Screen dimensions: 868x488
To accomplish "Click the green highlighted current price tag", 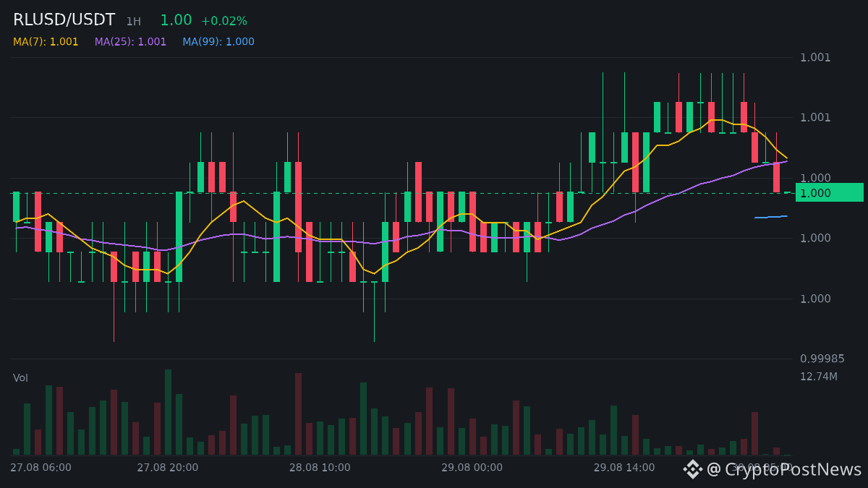I will [830, 192].
